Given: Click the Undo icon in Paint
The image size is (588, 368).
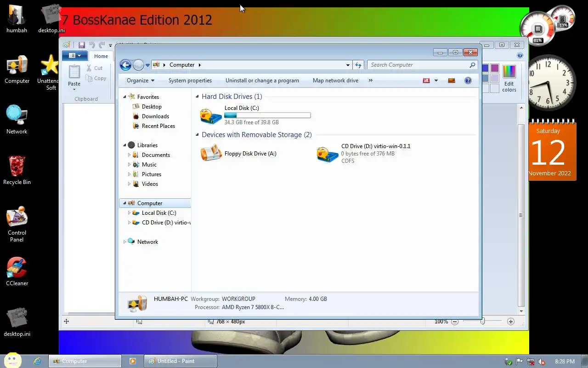Looking at the screenshot, I should 92,45.
